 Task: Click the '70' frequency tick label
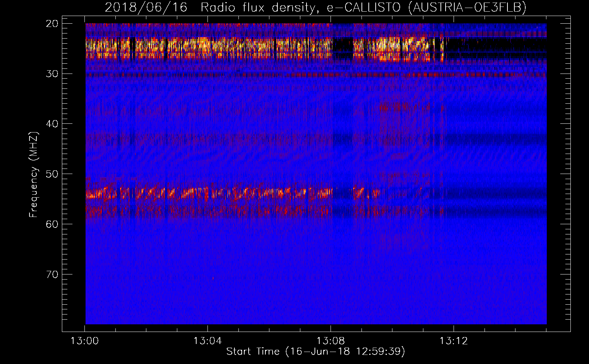[x=52, y=274]
